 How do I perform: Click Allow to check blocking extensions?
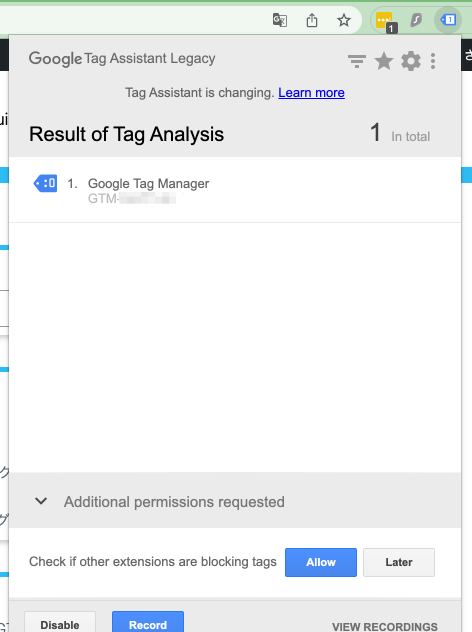point(321,562)
